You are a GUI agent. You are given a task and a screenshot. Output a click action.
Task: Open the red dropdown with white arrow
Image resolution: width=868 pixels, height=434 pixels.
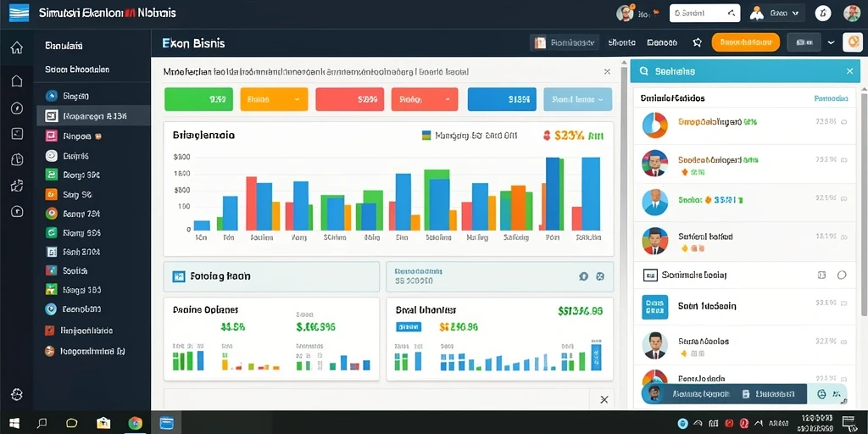pos(425,100)
